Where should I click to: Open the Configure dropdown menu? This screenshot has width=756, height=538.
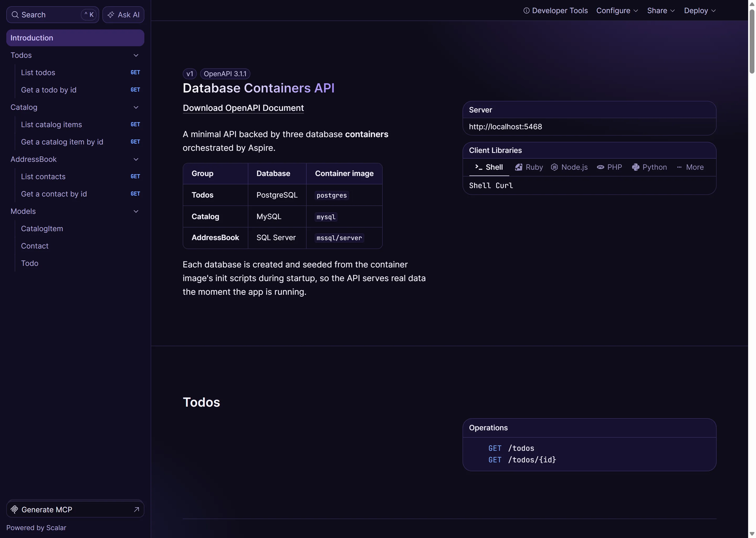tap(617, 11)
